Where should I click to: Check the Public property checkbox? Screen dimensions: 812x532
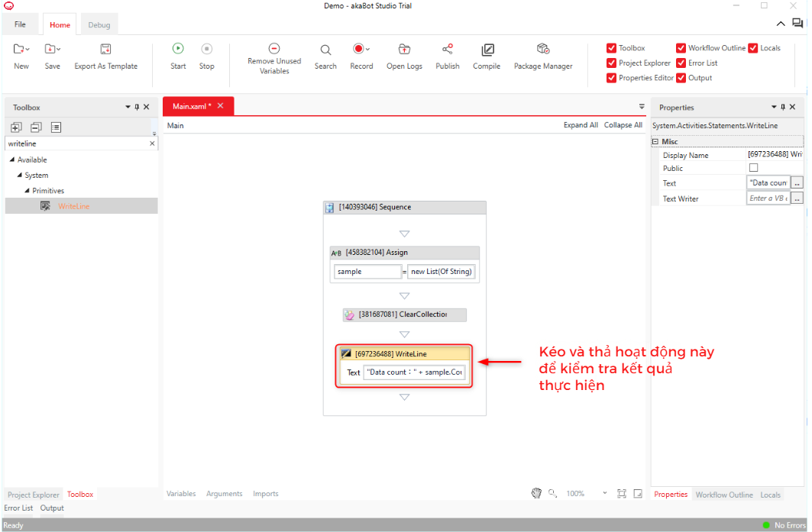[x=753, y=168]
